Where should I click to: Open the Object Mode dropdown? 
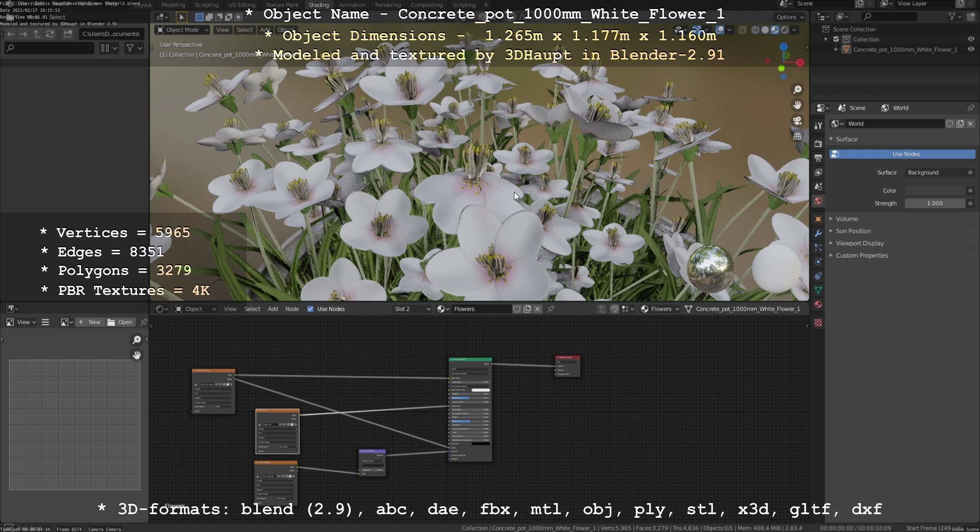182,30
